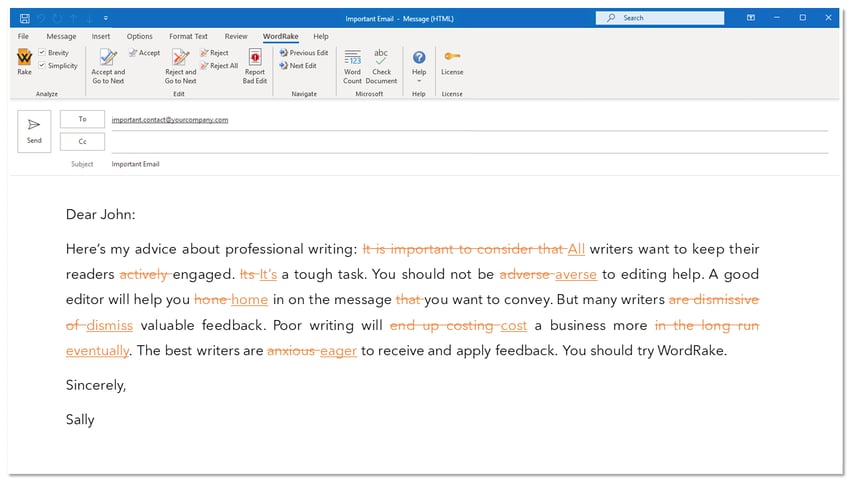
Task: Open the Review tab
Action: pyautogui.click(x=236, y=37)
